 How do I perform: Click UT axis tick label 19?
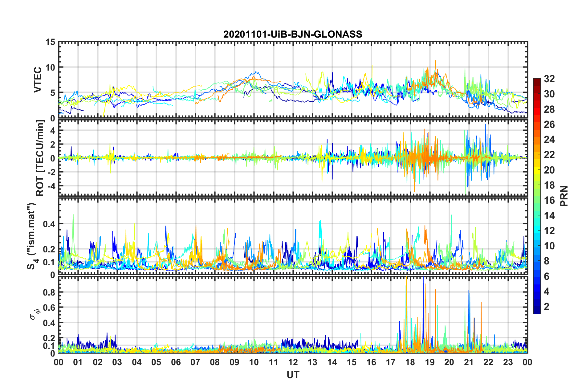pyautogui.click(x=430, y=362)
